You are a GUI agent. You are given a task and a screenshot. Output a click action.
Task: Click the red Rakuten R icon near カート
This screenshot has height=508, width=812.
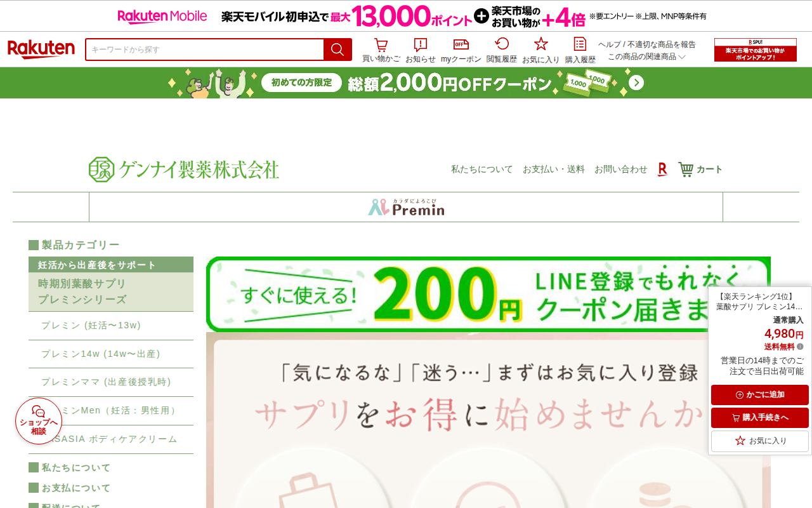pyautogui.click(x=662, y=169)
